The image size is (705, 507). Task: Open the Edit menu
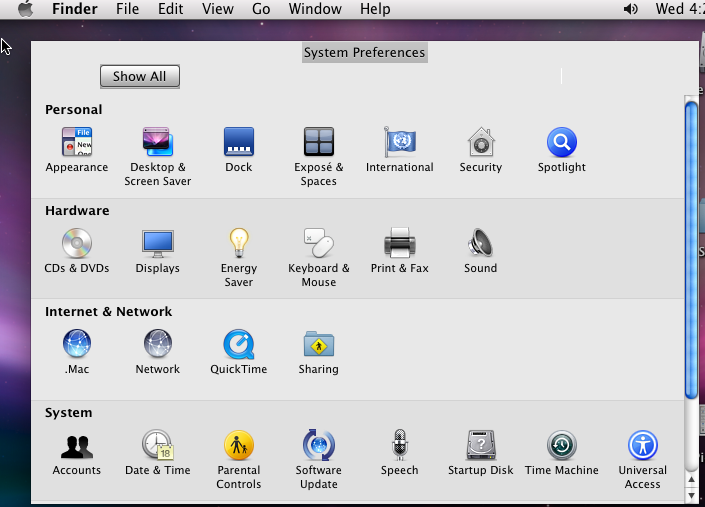pyautogui.click(x=170, y=9)
